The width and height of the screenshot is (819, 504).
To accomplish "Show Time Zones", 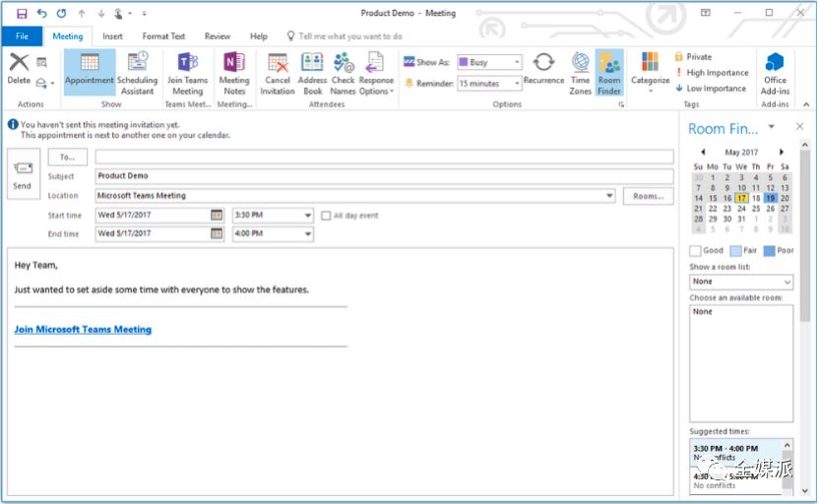I will [581, 73].
